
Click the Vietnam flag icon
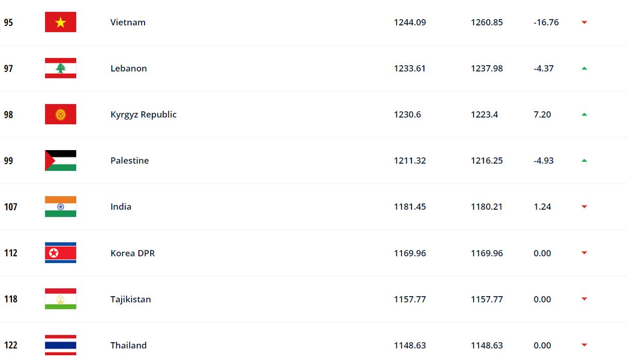click(61, 22)
